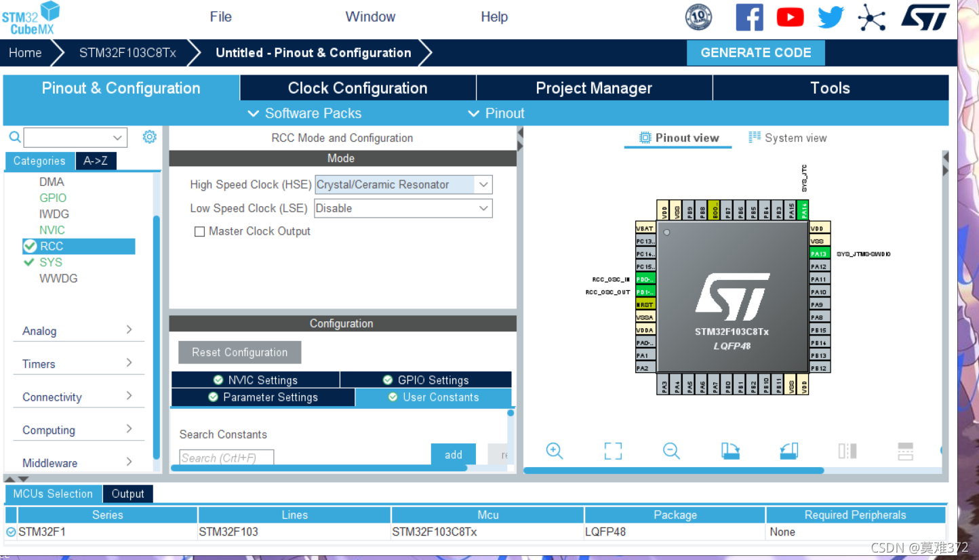Open the Window menu

pyautogui.click(x=370, y=17)
